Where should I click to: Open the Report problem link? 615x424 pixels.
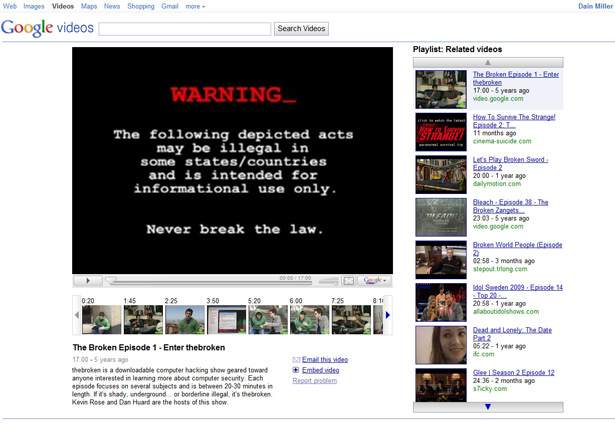[x=315, y=380]
